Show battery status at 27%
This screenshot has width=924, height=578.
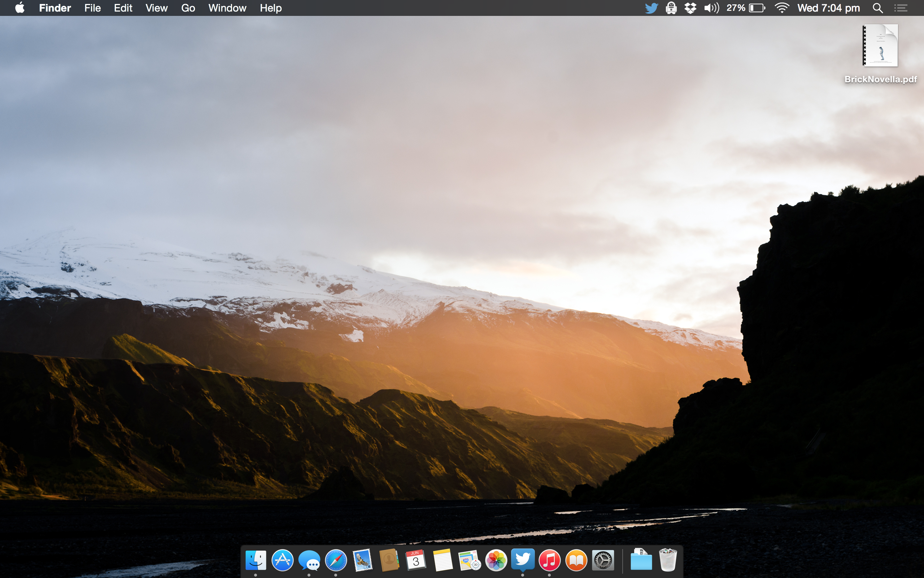pyautogui.click(x=746, y=8)
